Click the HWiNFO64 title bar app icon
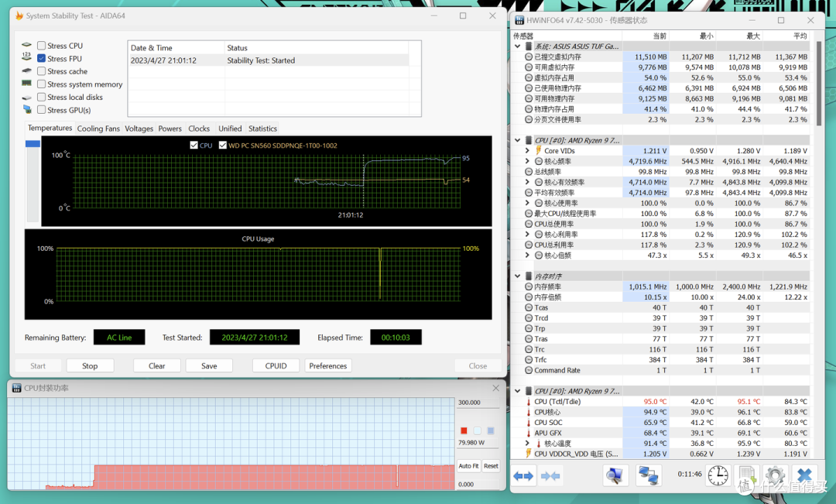Viewport: 836px width, 504px height. [519, 20]
